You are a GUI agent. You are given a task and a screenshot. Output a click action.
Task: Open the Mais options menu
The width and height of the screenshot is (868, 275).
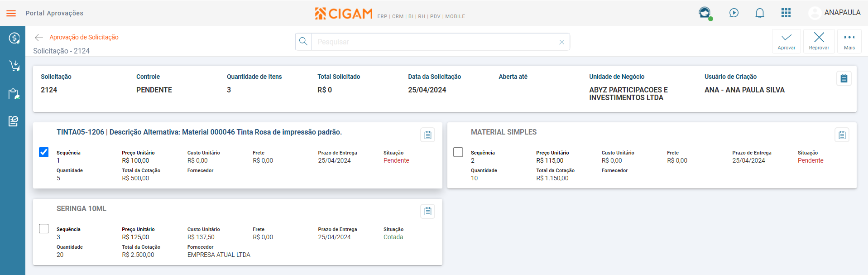(x=849, y=41)
